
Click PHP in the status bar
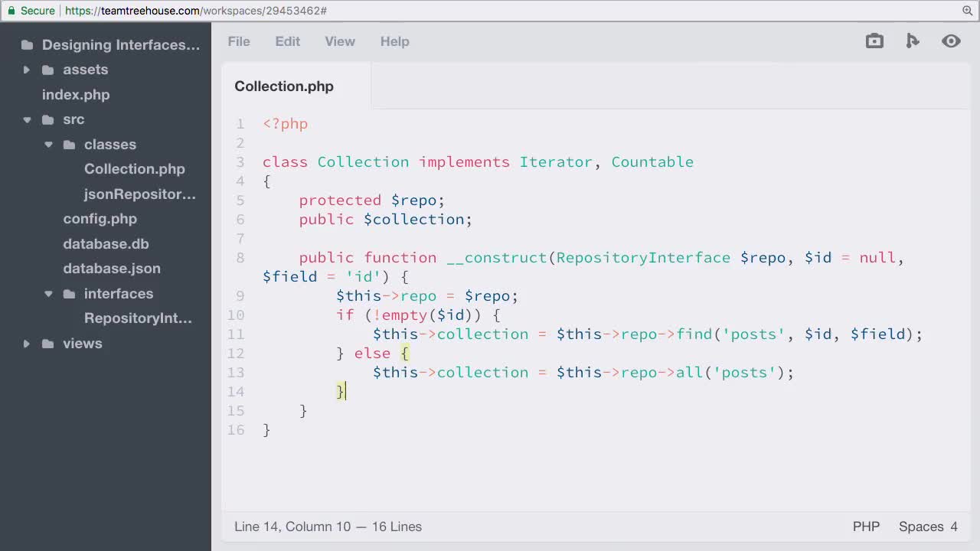point(866,527)
